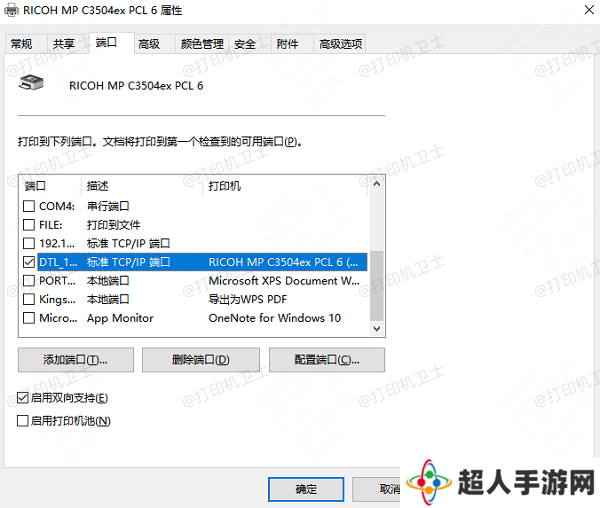
Task: Click the large RICOH printer icon
Action: tap(31, 83)
